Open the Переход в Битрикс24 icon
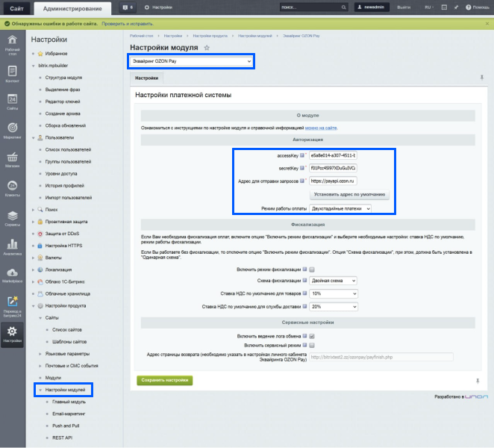 point(12,306)
